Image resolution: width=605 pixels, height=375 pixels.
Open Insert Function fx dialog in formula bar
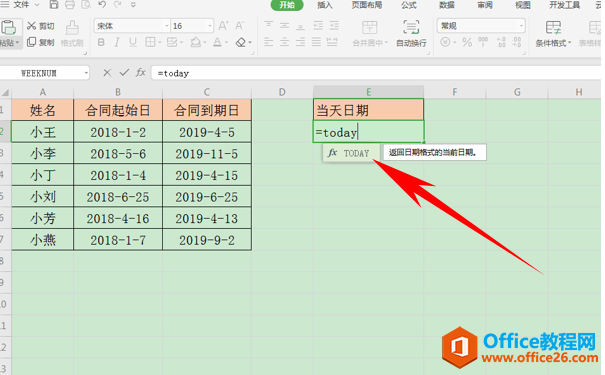pos(140,73)
